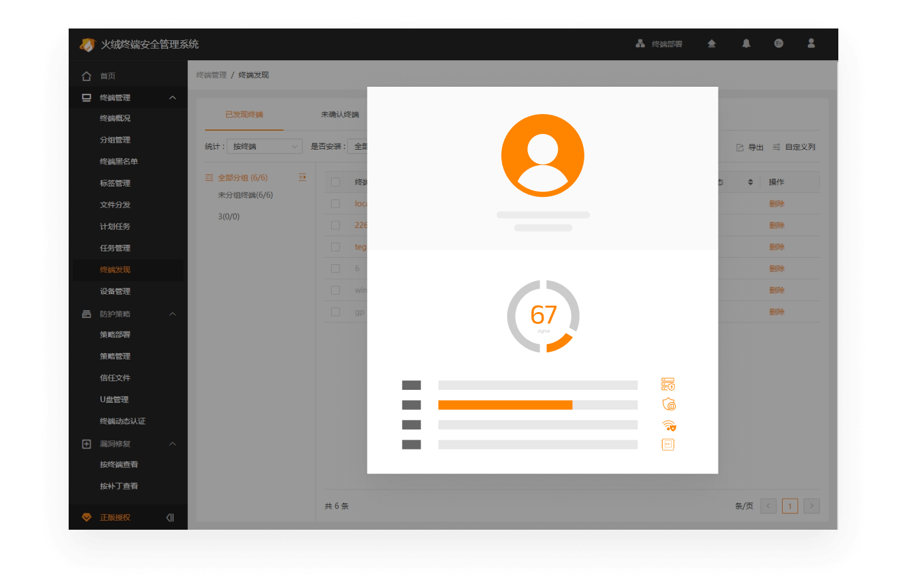Click the 终端部署 network icon
This screenshot has width=907, height=588.
pos(640,43)
